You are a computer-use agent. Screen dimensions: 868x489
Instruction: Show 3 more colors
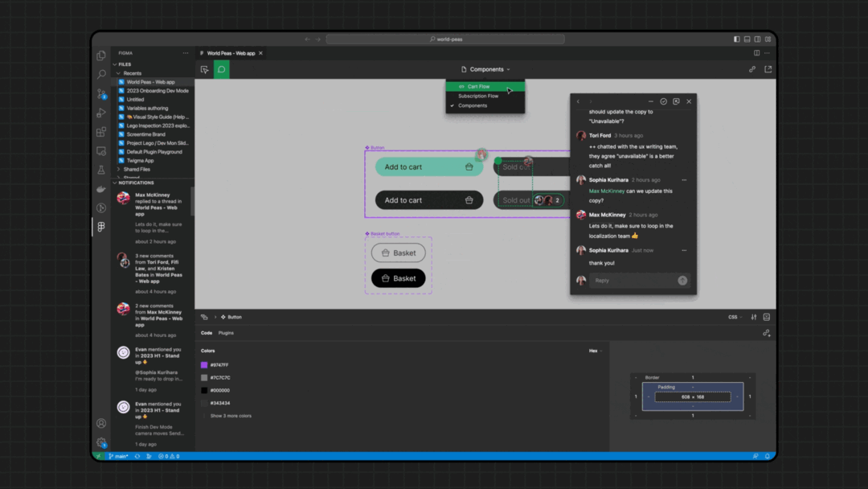tap(231, 416)
